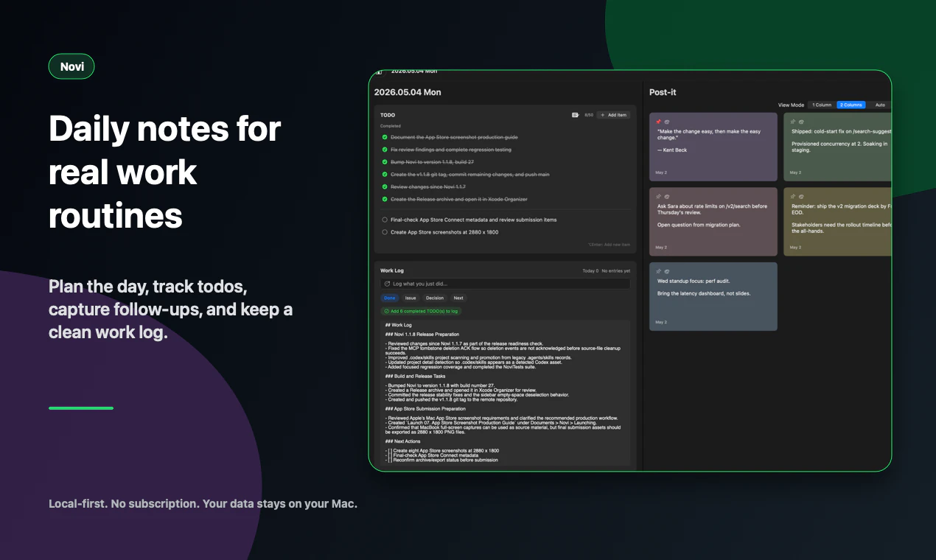Unpin the Kent Beck quote post-it
Image resolution: width=936 pixels, height=560 pixels.
658,122
